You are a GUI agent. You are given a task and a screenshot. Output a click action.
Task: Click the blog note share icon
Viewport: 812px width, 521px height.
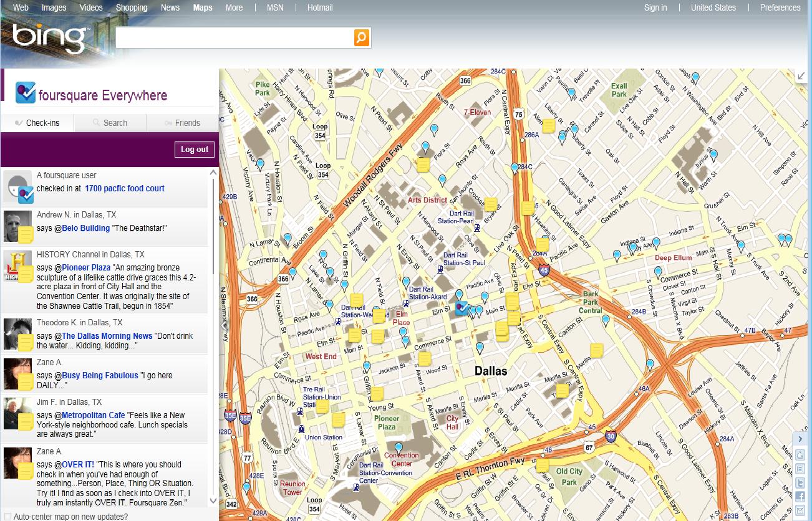800,469
